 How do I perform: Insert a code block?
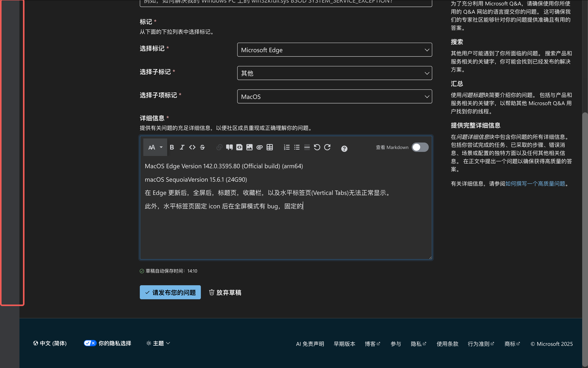pyautogui.click(x=239, y=147)
